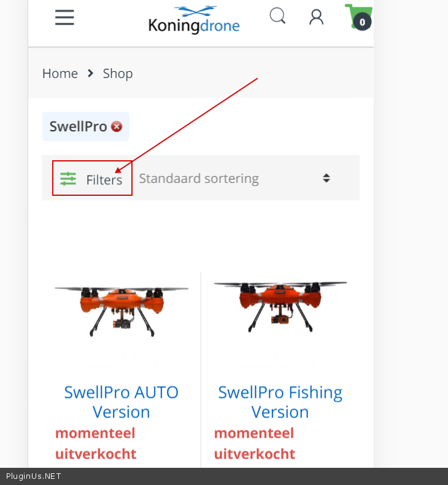Open the Filters panel button
Viewport: 448px width, 485px height.
coord(93,179)
